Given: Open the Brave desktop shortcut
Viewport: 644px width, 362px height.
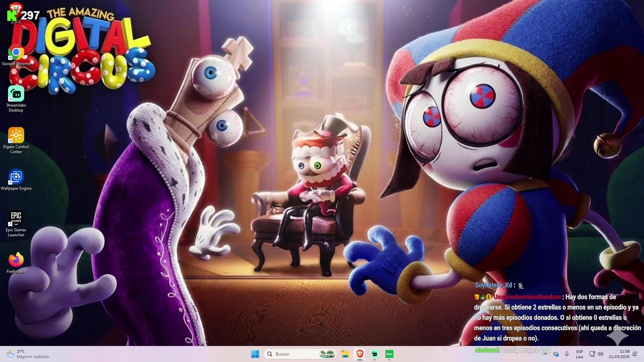Looking at the screenshot, I should [16, 13].
